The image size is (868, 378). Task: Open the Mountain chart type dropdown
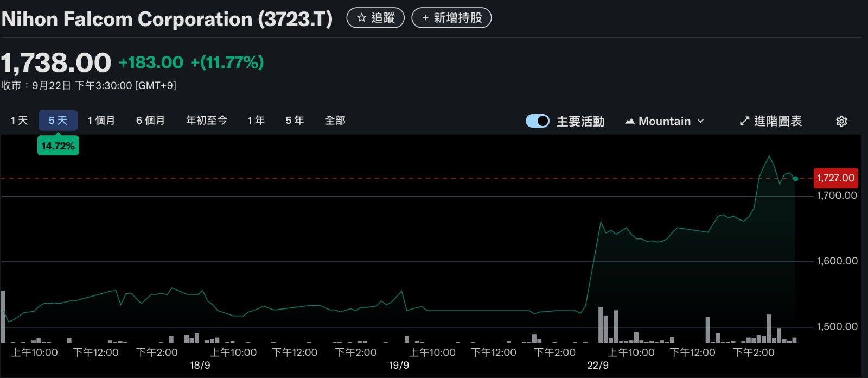pos(665,121)
